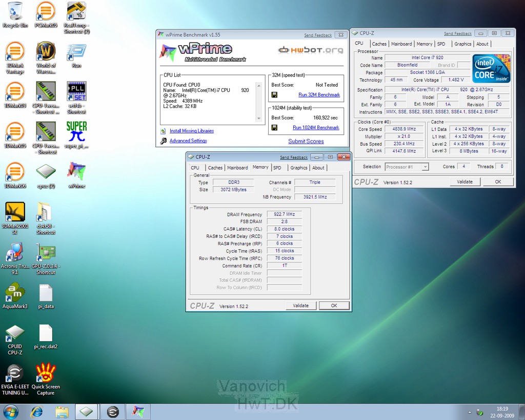Open About tab in top-right CPU-Z window
This screenshot has width=525, height=420.
(x=482, y=44)
